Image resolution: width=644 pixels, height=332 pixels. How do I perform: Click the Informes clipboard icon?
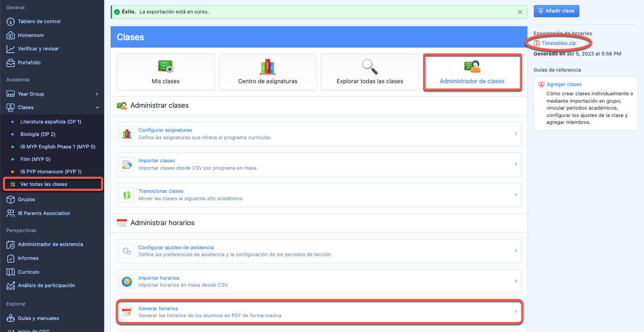click(10, 258)
